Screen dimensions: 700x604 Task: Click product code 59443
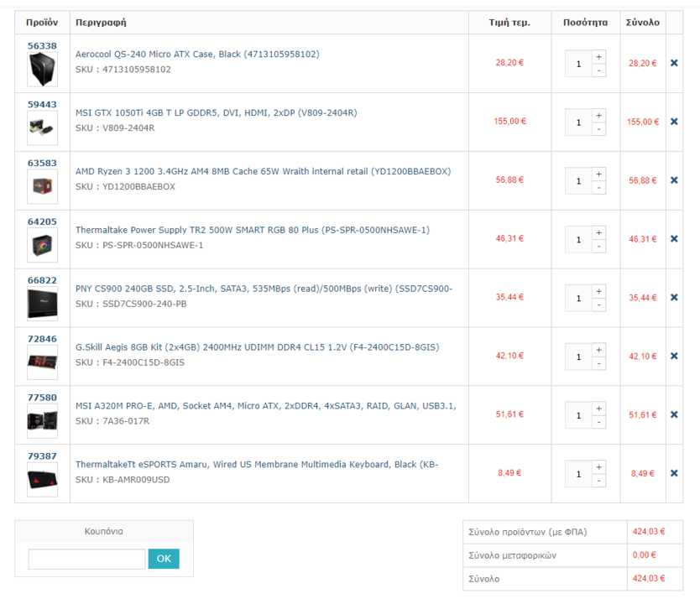[43, 104]
